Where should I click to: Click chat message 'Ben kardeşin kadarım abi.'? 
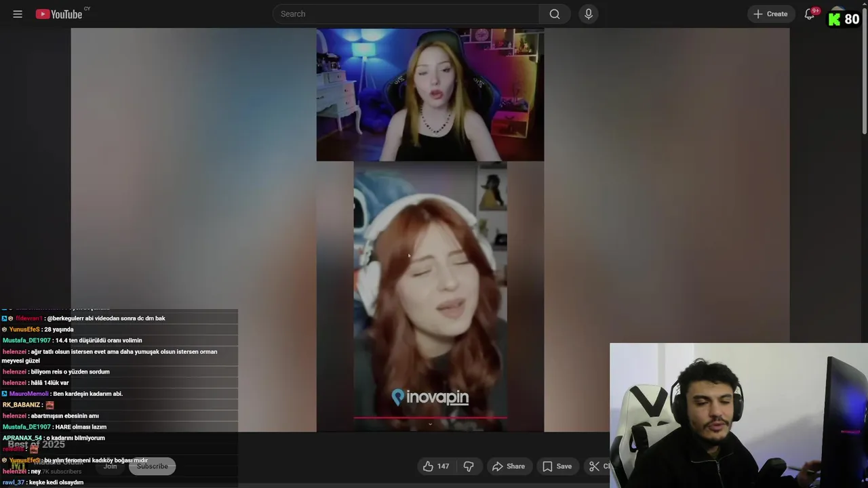(x=87, y=394)
